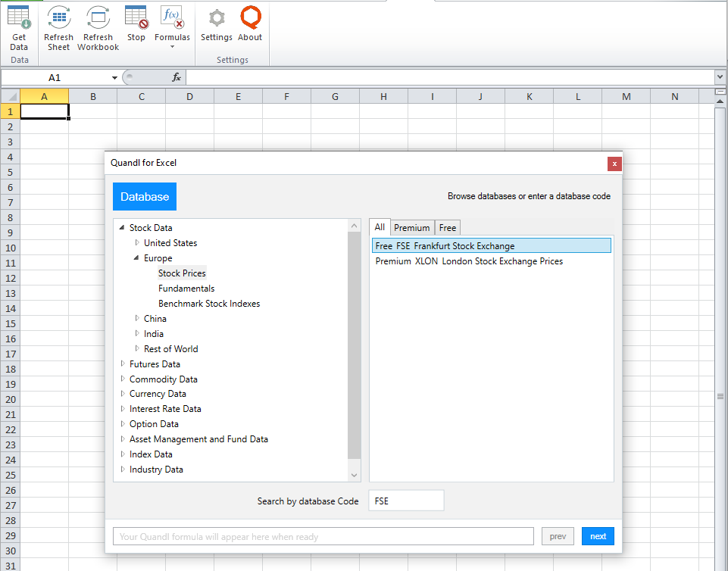Click the tree panel scrollbar thumb

pos(355,345)
